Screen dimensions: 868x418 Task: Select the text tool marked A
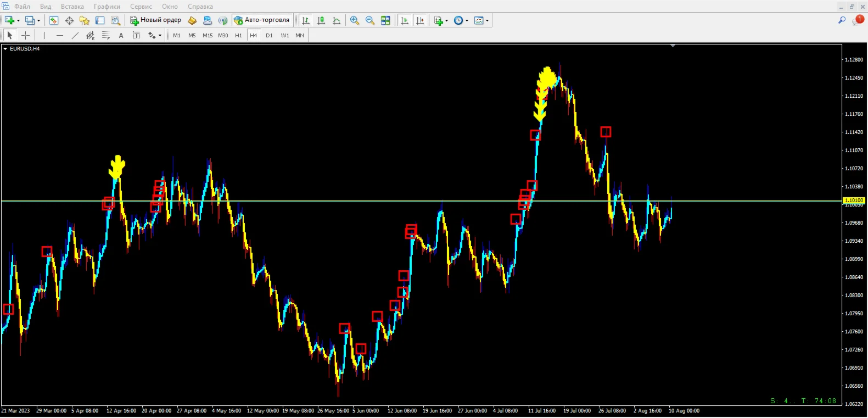121,35
